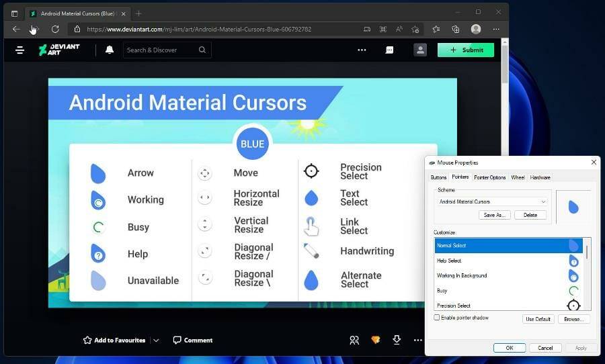Click Add to Favourites
This screenshot has height=364, width=605.
point(114,340)
